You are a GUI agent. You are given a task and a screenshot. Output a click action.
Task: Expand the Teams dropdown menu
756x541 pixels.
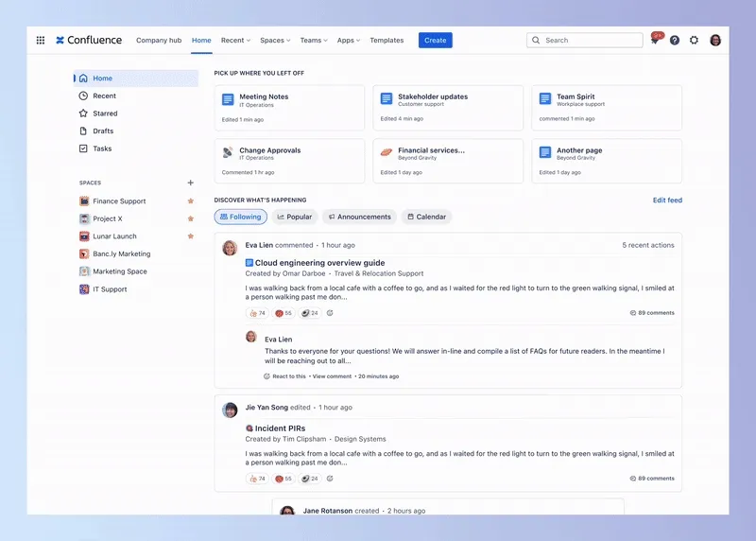click(x=314, y=40)
